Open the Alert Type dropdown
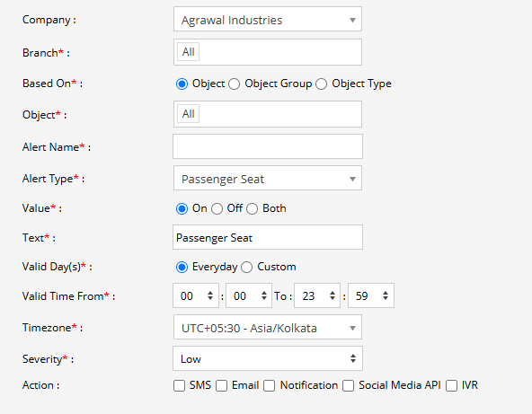532x414 pixels. (268, 178)
